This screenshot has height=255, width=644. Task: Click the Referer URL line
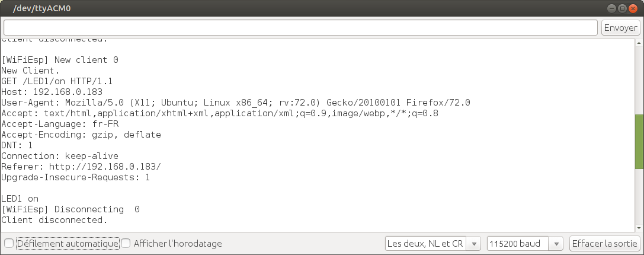tap(81, 167)
